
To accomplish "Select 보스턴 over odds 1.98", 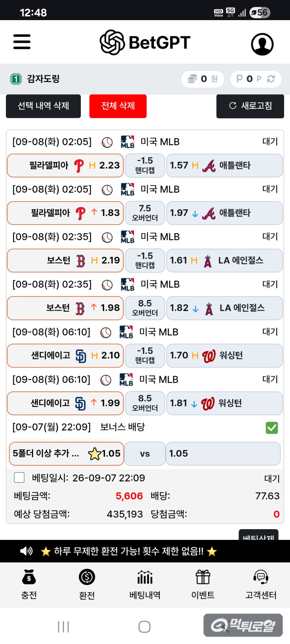I will [x=65, y=308].
